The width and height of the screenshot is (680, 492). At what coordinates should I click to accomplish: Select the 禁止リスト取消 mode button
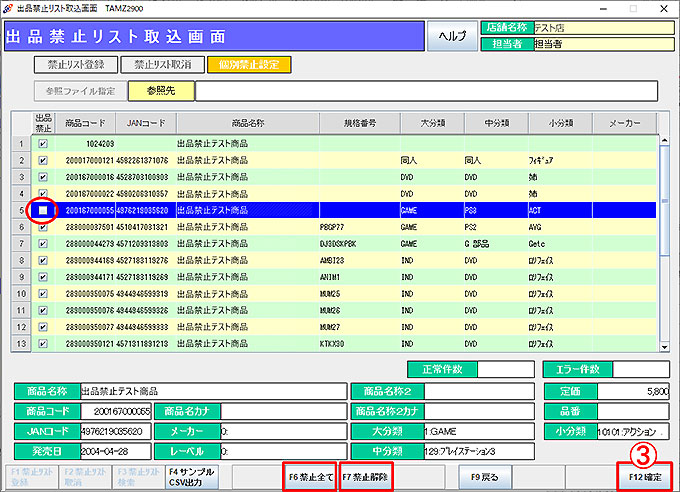[x=161, y=65]
